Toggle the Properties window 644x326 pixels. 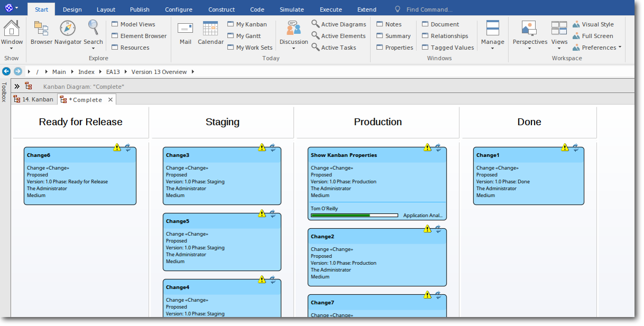click(394, 48)
